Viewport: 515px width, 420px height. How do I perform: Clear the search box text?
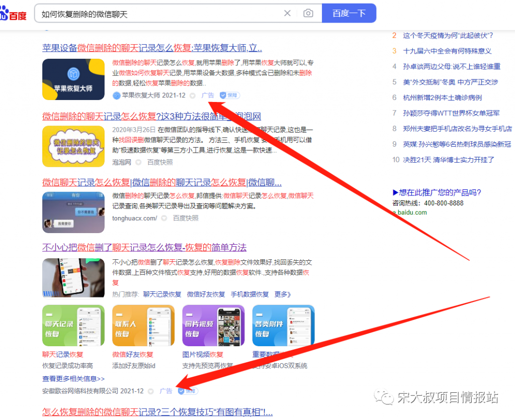point(287,13)
